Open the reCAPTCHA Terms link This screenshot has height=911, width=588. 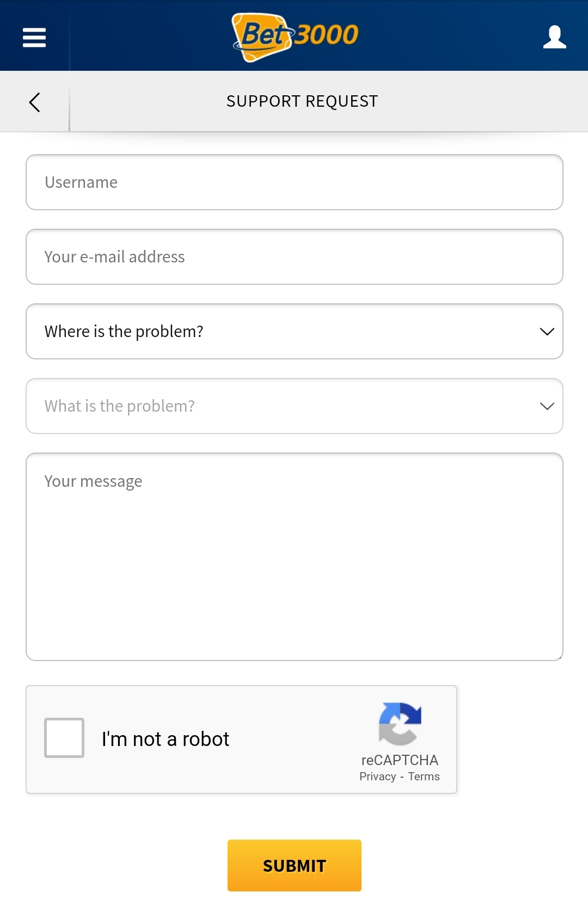424,777
